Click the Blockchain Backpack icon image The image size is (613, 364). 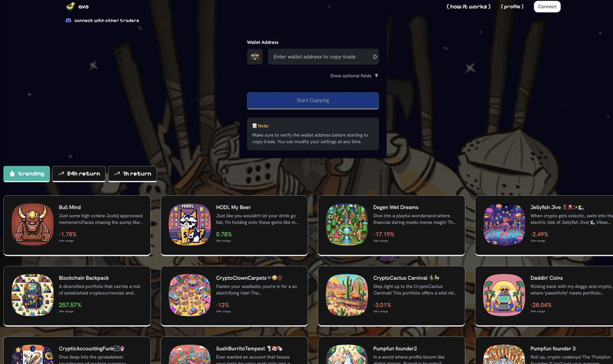click(x=32, y=295)
